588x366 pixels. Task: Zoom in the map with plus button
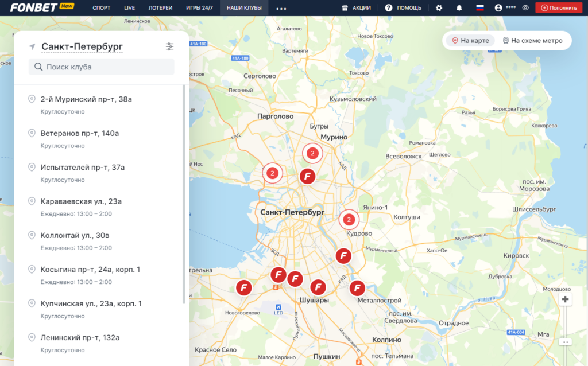[x=565, y=299]
